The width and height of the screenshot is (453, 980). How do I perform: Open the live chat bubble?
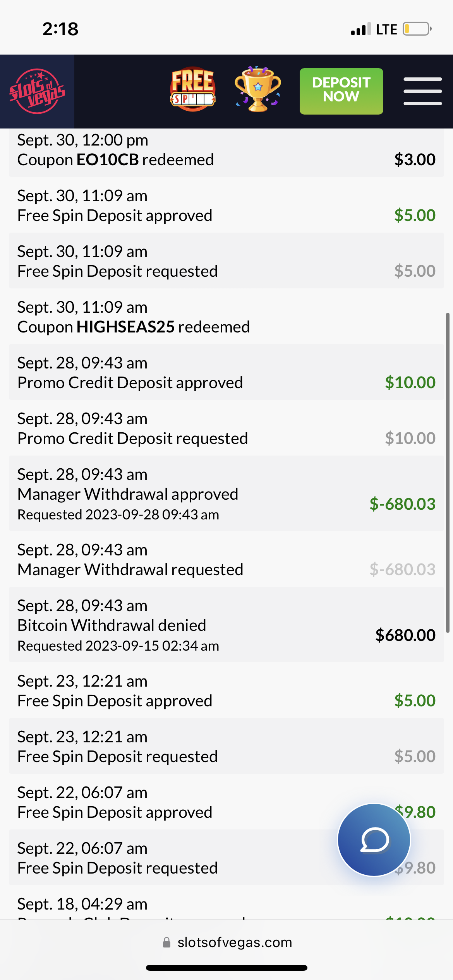[x=374, y=840]
